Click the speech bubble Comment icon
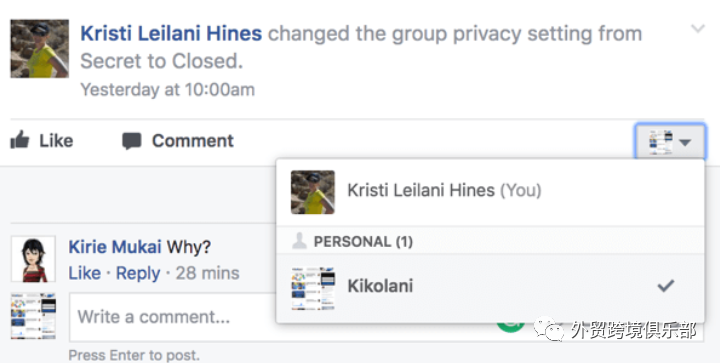 (131, 141)
